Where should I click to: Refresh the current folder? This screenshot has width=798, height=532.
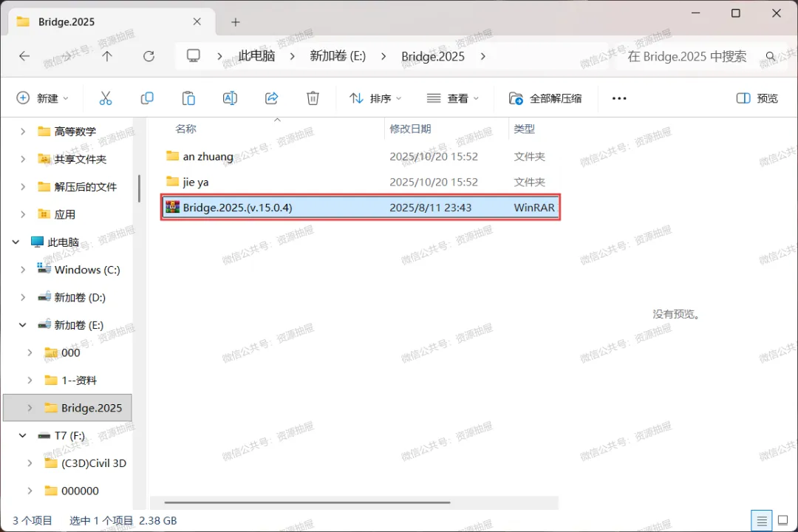149,56
